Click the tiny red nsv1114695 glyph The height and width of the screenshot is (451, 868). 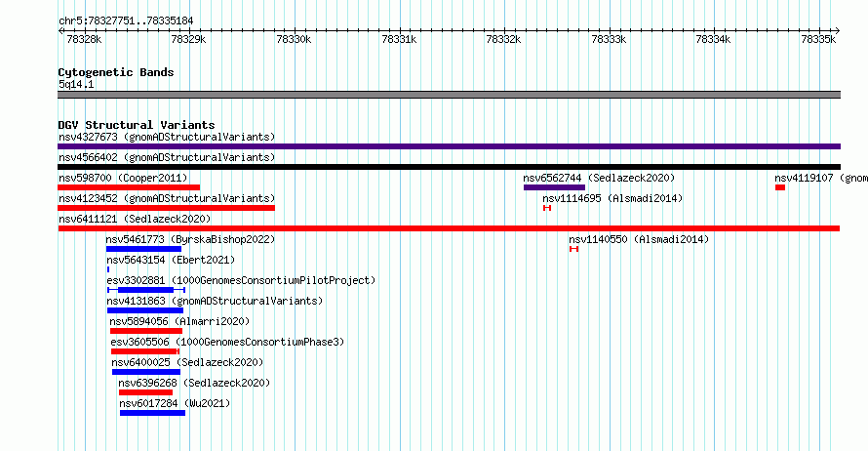(547, 208)
